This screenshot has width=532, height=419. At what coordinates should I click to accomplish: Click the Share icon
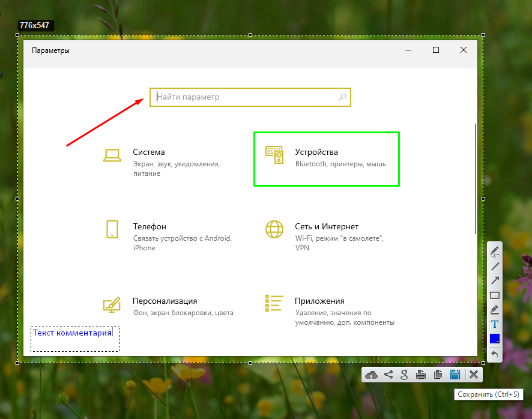(388, 375)
